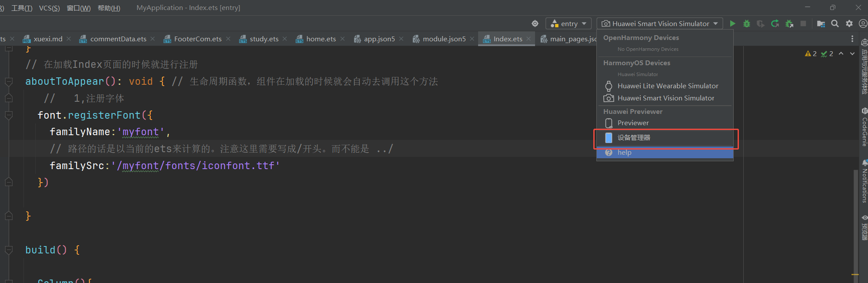This screenshot has height=283, width=868.
Task: Open the VCS(S) menu
Action: [x=50, y=8]
